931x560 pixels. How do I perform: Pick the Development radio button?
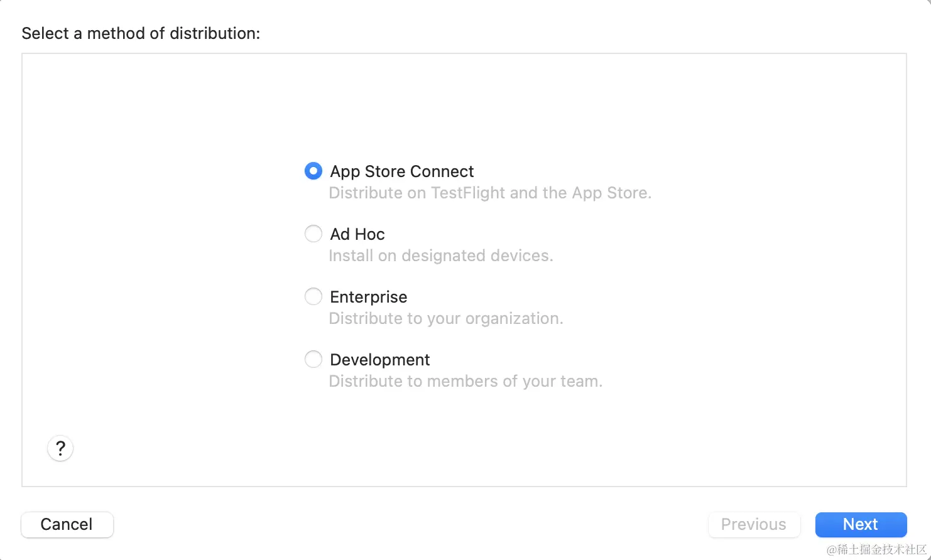point(313,359)
